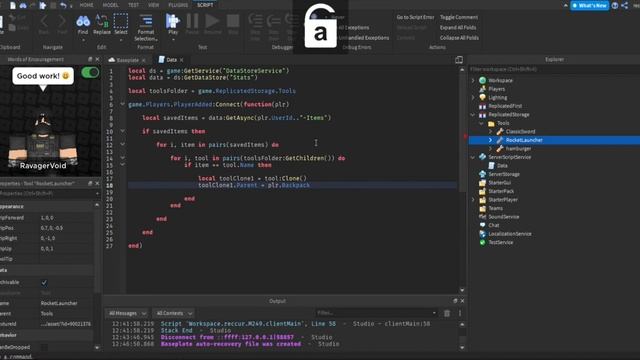Click the Step Into debugger icon
This screenshot has width=640, height=360.
click(256, 20)
